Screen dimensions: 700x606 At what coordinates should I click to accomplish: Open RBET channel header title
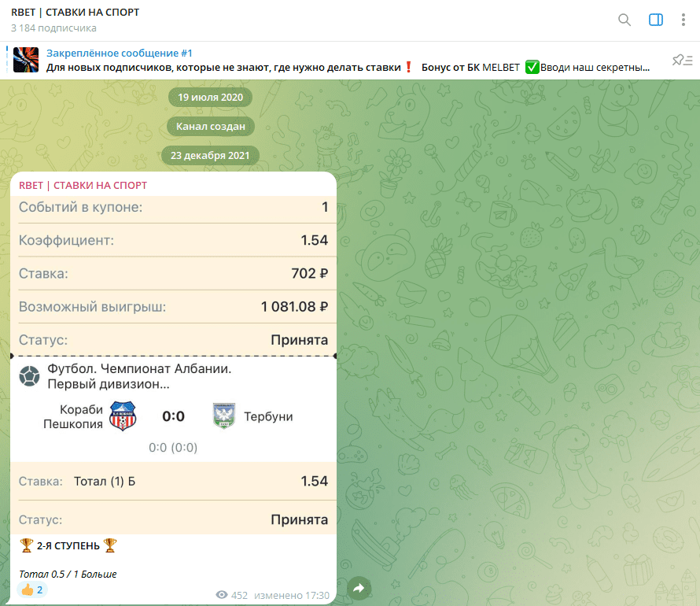point(76,13)
